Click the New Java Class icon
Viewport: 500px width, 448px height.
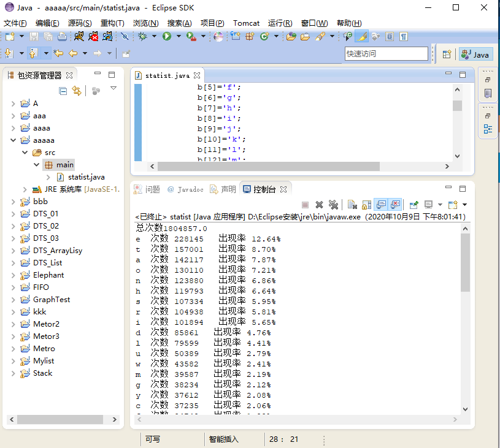point(264,36)
